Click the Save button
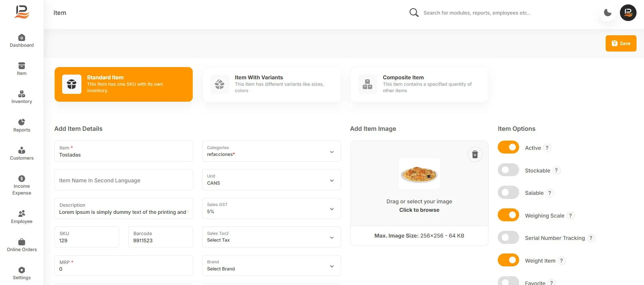 [621, 43]
